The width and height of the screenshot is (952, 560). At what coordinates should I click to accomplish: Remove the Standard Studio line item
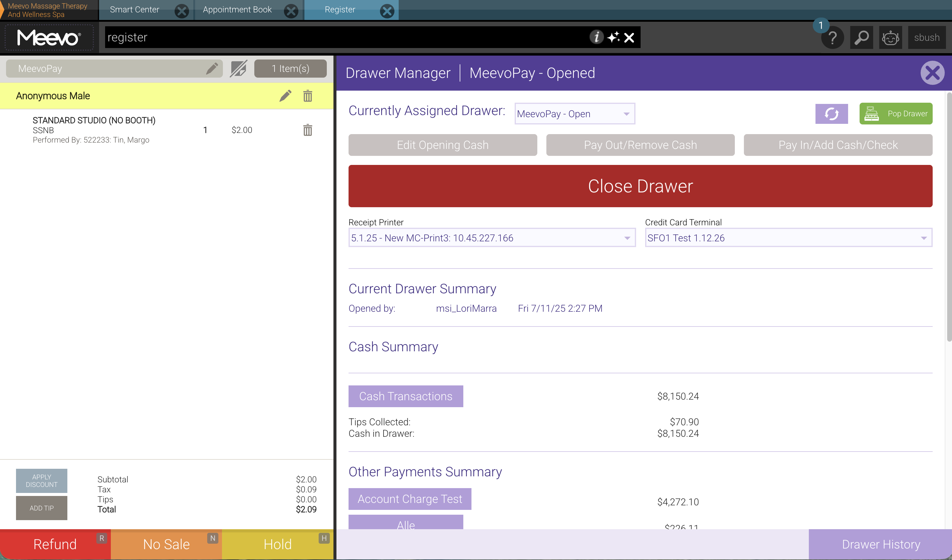(x=308, y=130)
